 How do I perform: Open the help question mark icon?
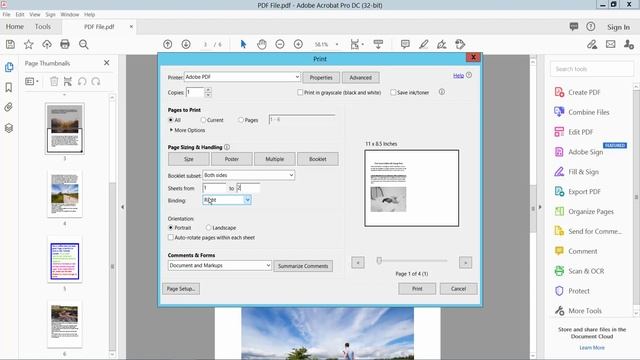pyautogui.click(x=591, y=27)
